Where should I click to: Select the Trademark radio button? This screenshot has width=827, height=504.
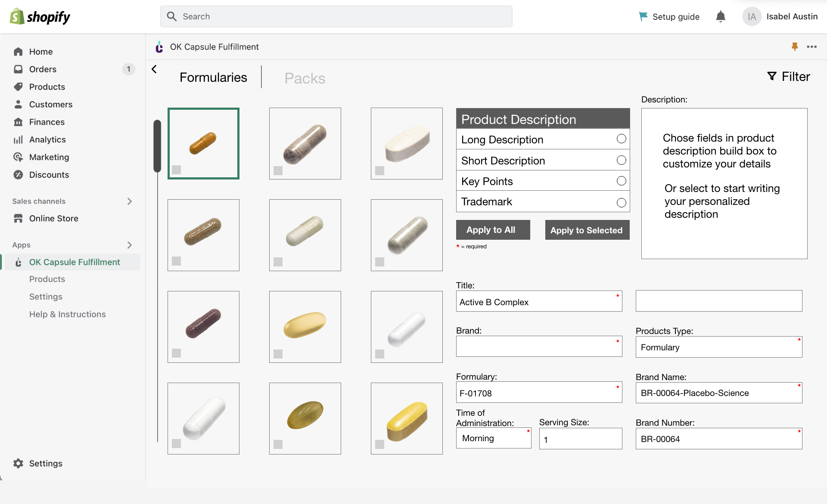(621, 202)
